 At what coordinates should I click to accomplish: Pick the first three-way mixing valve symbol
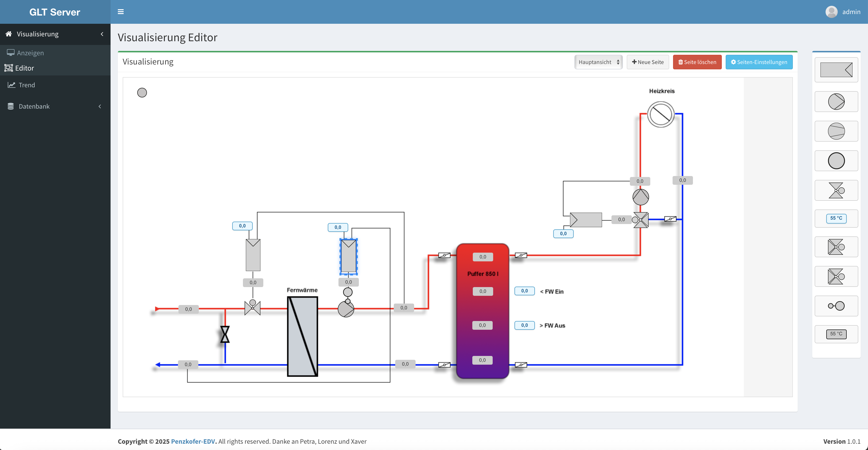point(836,247)
